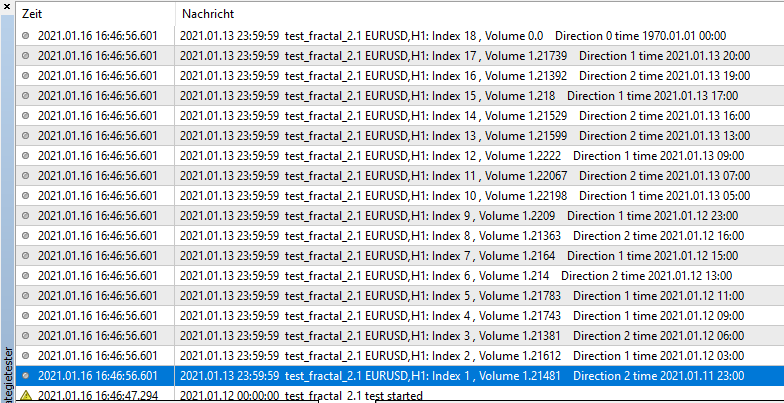Viewport: 784px width, 403px height.
Task: Select the Index 9 log row
Action: click(x=400, y=216)
